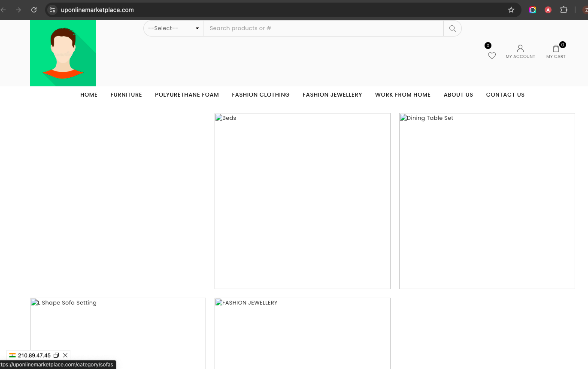
Task: Reload the page in browser
Action: tap(34, 10)
